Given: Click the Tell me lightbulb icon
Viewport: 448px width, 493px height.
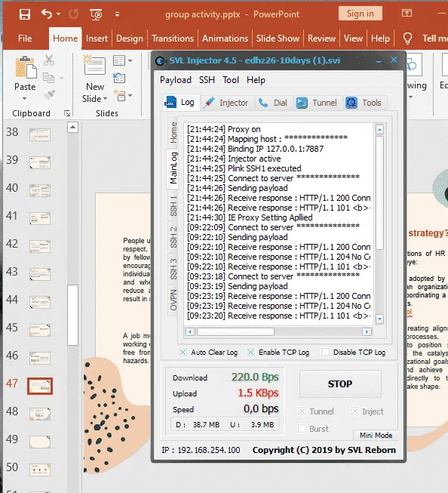Looking at the screenshot, I should 407,39.
